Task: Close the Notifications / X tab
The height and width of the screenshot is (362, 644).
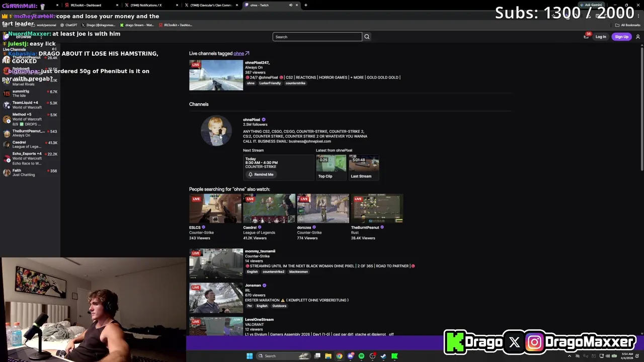Action: [177, 5]
